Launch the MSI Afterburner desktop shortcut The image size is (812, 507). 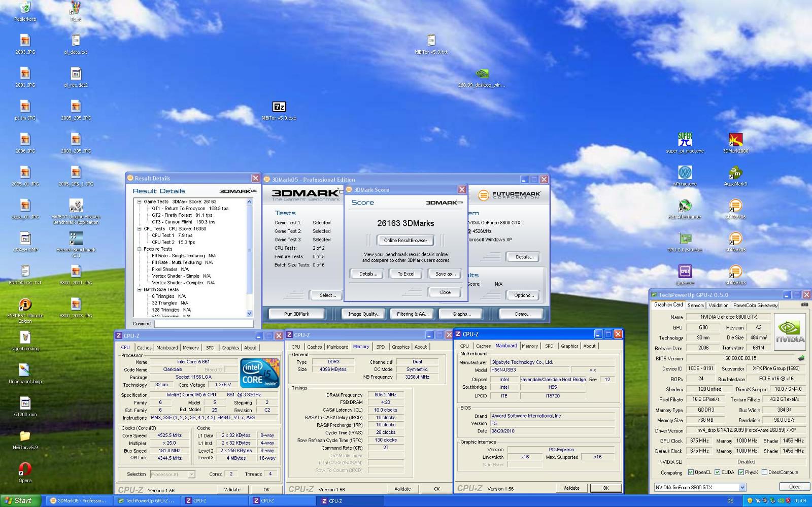pyautogui.click(x=685, y=209)
